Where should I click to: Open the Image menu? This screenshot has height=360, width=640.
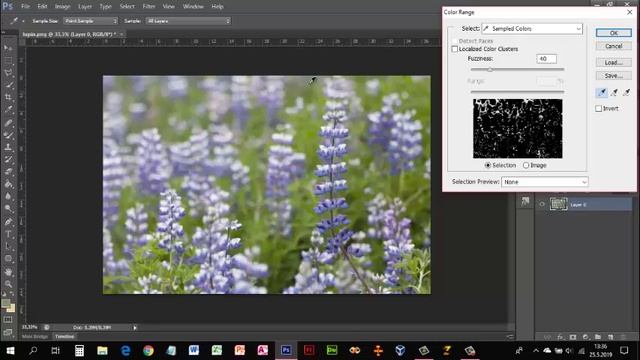[x=62, y=7]
